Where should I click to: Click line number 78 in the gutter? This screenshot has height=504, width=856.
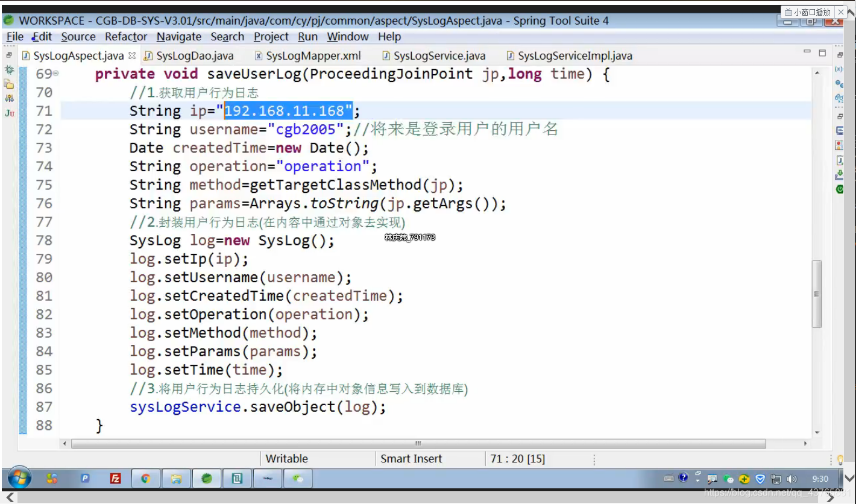[x=44, y=241]
